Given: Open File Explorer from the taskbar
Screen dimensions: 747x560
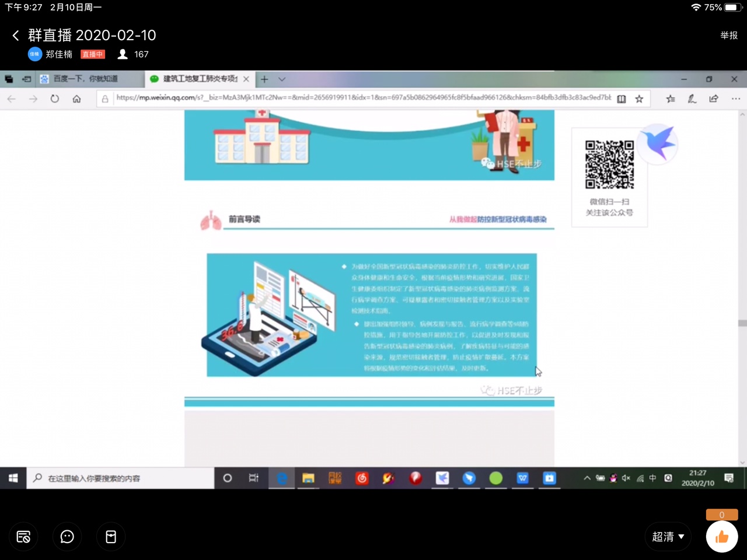Looking at the screenshot, I should (x=308, y=478).
